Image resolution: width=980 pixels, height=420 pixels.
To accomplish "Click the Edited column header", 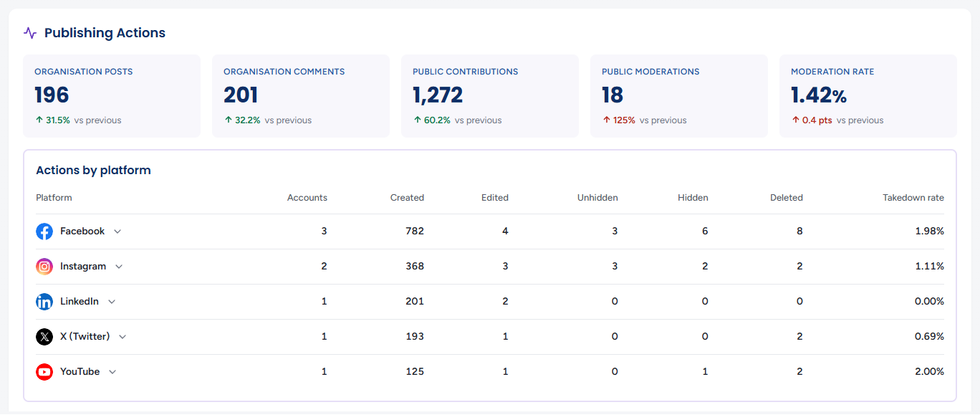I will 495,198.
